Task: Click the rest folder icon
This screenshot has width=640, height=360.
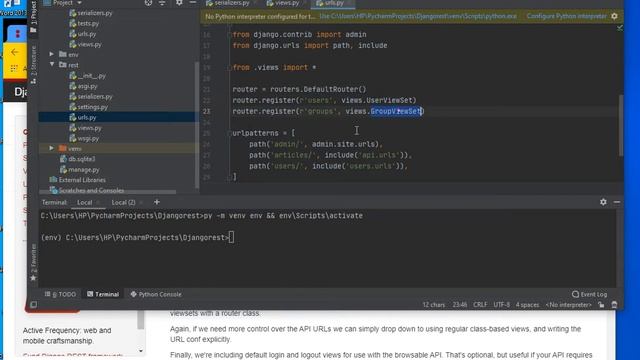Action: point(63,64)
